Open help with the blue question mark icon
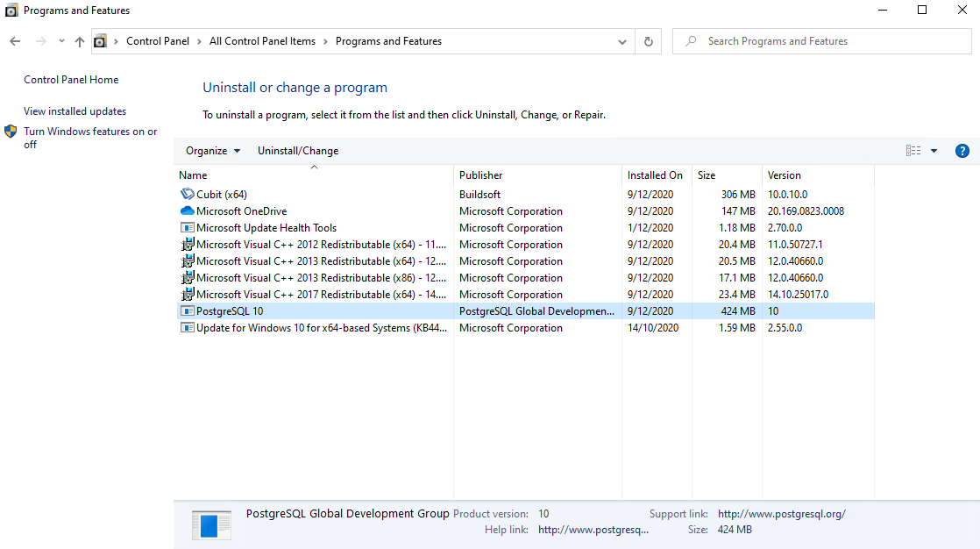This screenshot has height=549, width=980. (962, 151)
